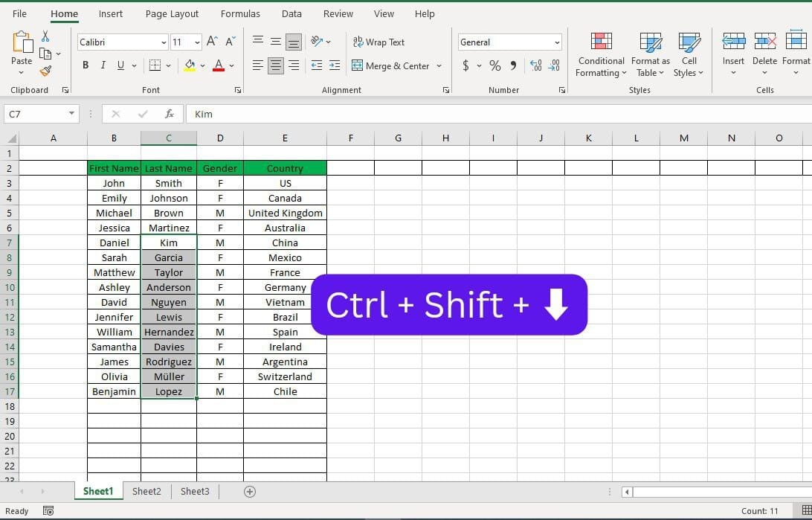Click the Insert Function fx icon
This screenshot has width=812, height=520.
[x=169, y=114]
